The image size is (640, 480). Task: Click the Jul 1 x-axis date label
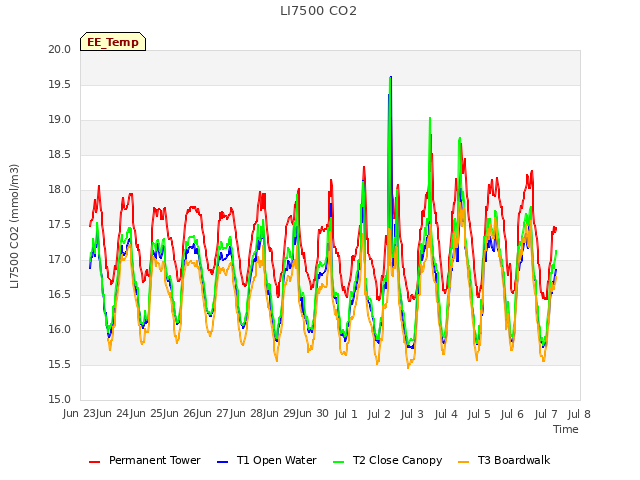click(346, 414)
